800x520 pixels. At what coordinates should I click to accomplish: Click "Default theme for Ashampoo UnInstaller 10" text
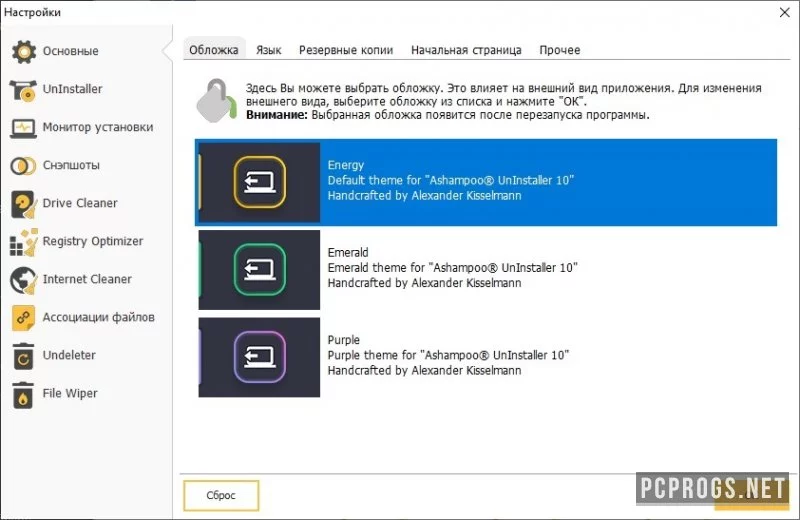pos(451,180)
